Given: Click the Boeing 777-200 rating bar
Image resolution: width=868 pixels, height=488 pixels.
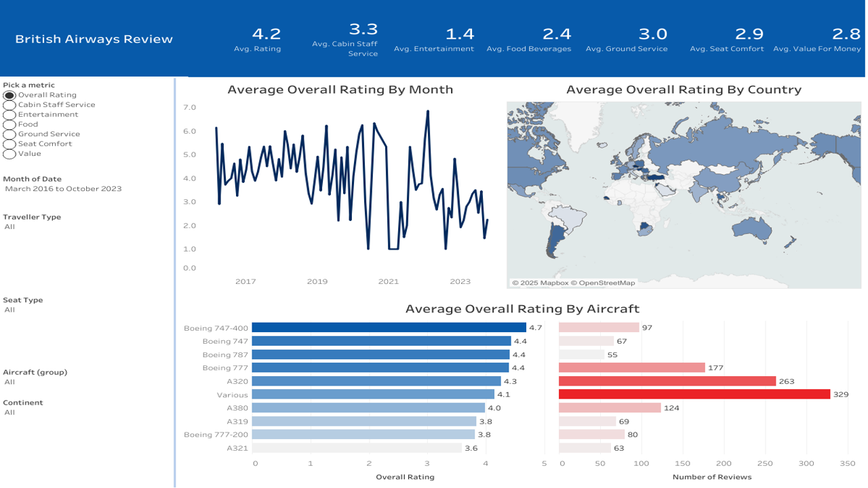Looking at the screenshot, I should [x=363, y=434].
